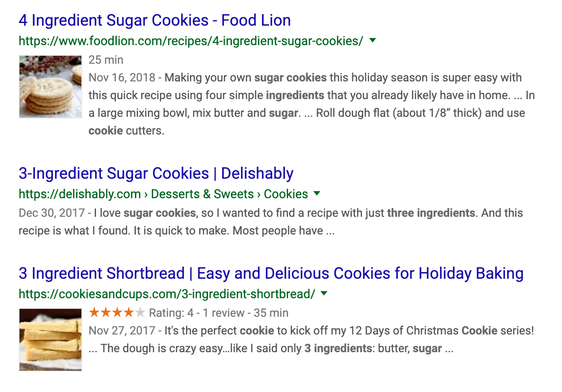Image resolution: width=562 pixels, height=392 pixels.
Task: Expand the dropdown arrow next to the Food Lion URL
Action: click(372, 40)
